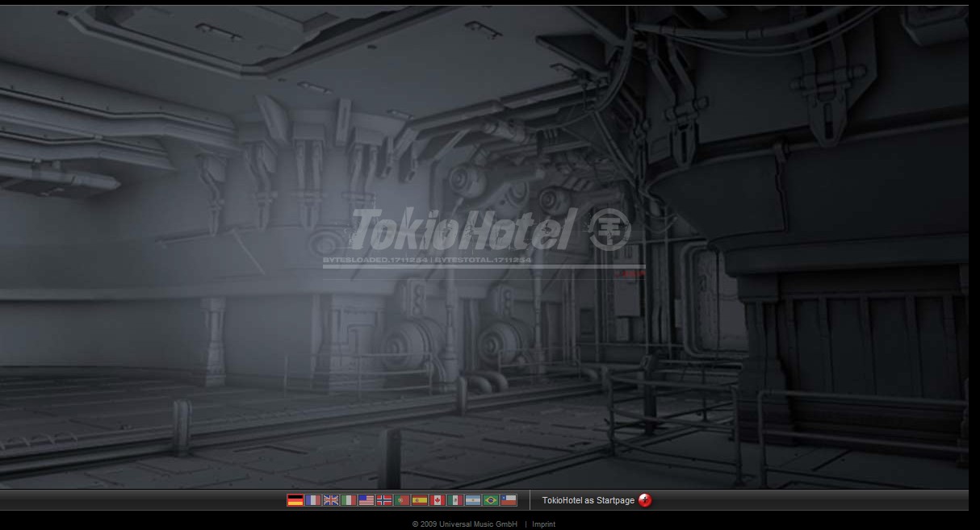Choose the Argentine flag icon
The image size is (980, 530).
473,500
